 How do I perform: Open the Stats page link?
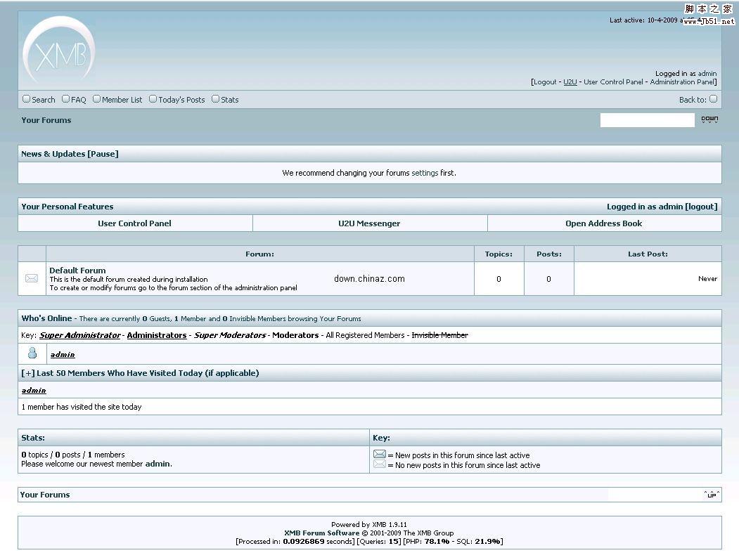229,100
